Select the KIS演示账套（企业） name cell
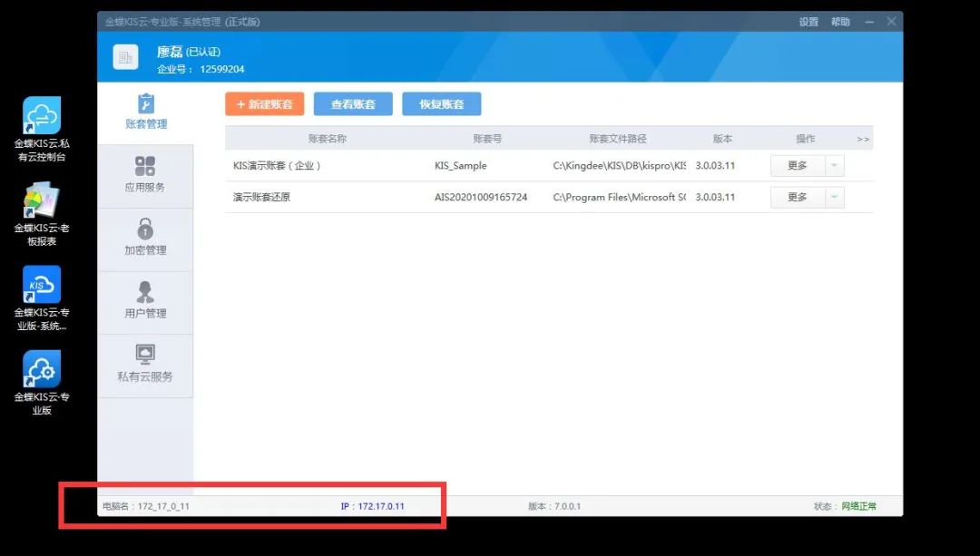The height and width of the screenshot is (556, 980). click(x=277, y=166)
